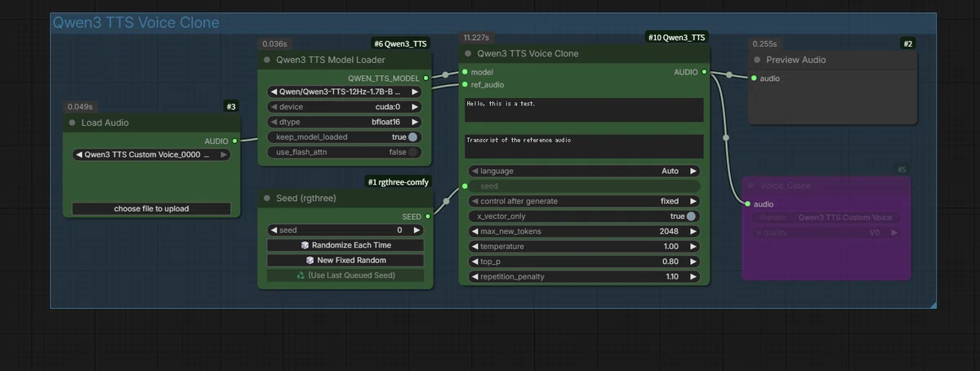Click the group resize handle at corner
This screenshot has height=371, width=980.
933,304
